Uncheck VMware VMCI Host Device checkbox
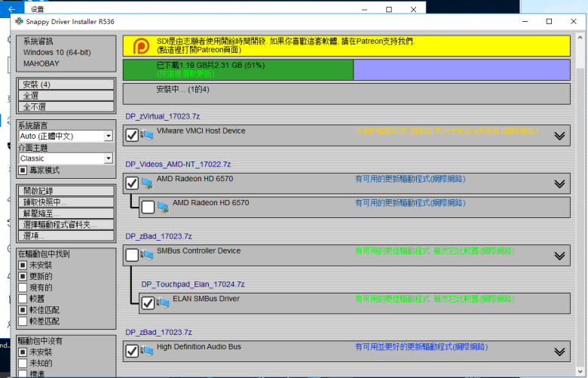The width and height of the screenshot is (588, 378). coord(132,135)
